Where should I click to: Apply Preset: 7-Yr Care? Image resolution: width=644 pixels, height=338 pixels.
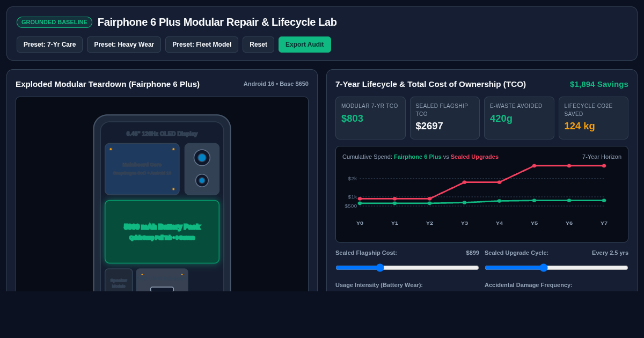pyautogui.click(x=49, y=45)
